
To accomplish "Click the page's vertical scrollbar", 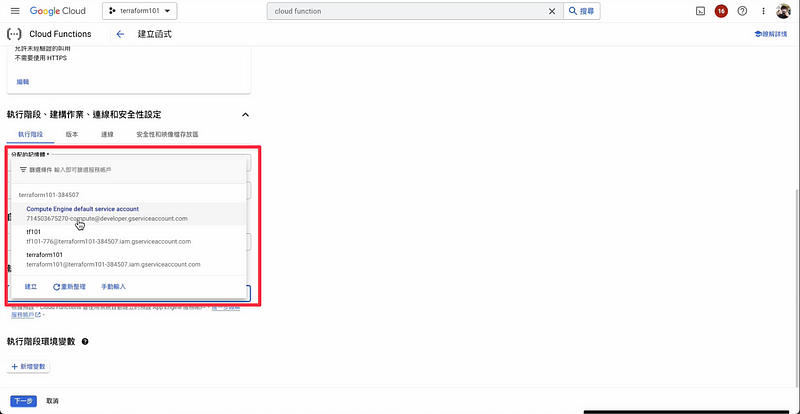I will (x=796, y=286).
